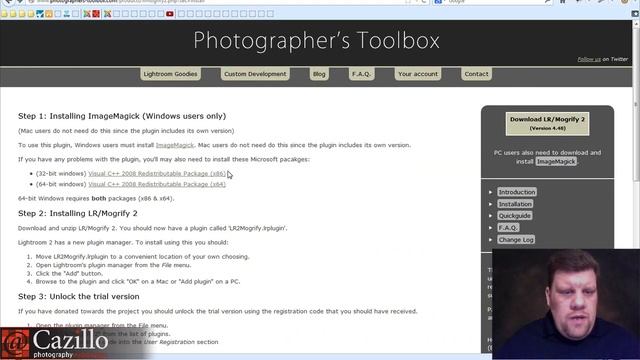Screen dimensions: 640x360
Task: Click the 'Step 3: Unlock the trial version' heading
Action: coord(79,297)
